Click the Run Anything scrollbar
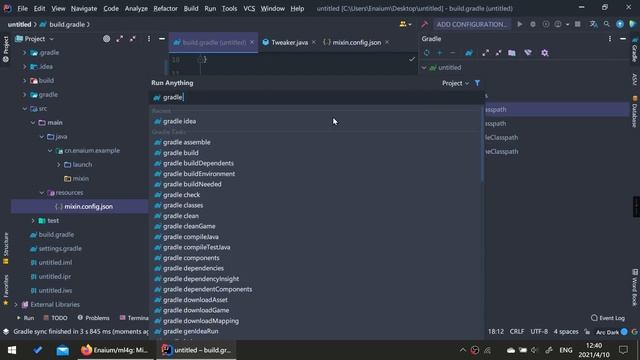Image resolution: width=640 pixels, height=360 pixels. [x=482, y=143]
